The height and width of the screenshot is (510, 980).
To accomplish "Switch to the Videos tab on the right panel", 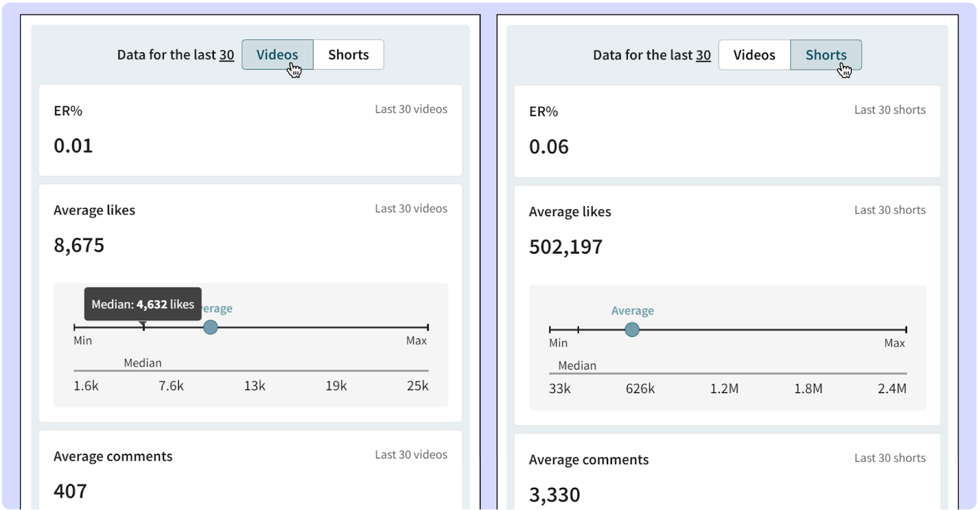I will tap(754, 54).
